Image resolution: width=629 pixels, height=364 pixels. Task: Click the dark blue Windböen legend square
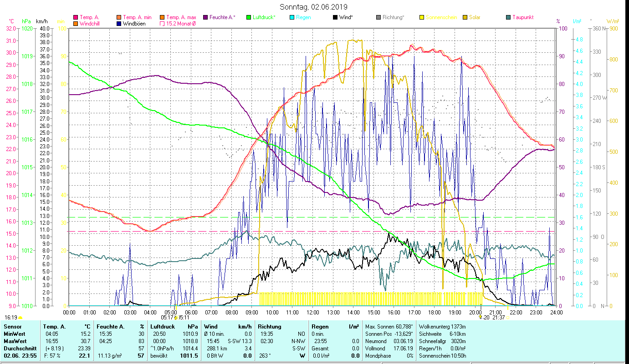119,24
